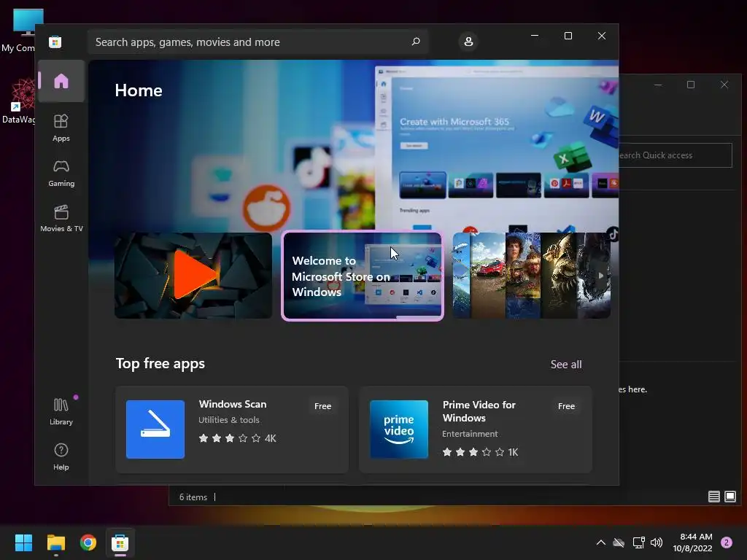This screenshot has width=747, height=560.
Task: Open the Library in sidebar
Action: tap(61, 412)
